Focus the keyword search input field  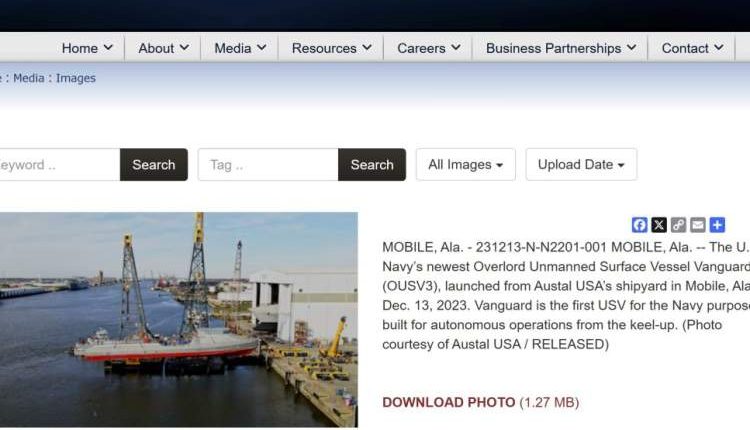tap(55, 165)
